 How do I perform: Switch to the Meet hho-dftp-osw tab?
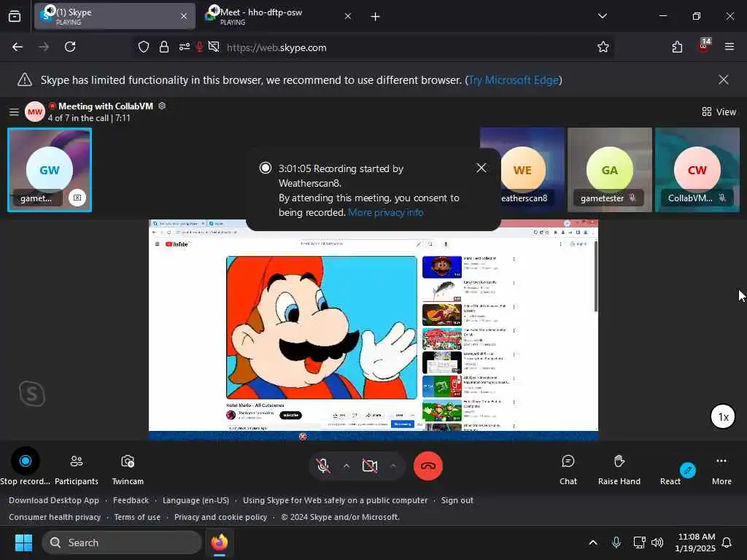pyautogui.click(x=279, y=16)
